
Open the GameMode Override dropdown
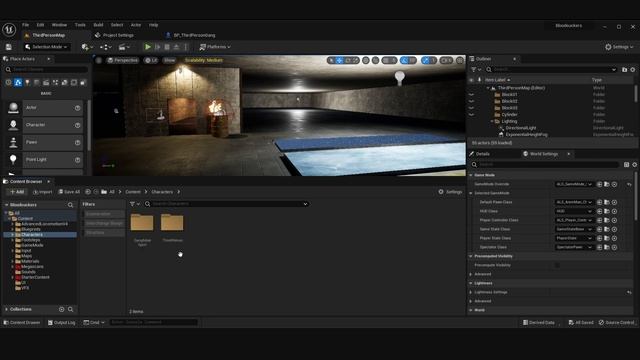574,184
